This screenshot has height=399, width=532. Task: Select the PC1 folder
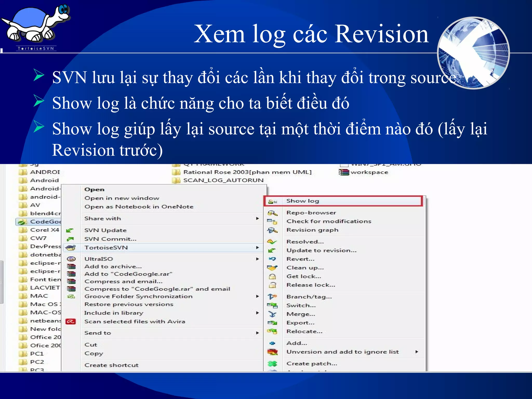(x=31, y=354)
